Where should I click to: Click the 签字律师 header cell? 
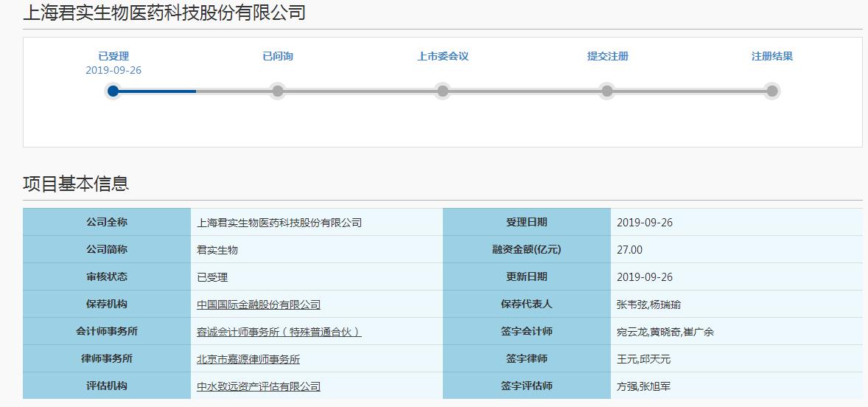point(526,358)
